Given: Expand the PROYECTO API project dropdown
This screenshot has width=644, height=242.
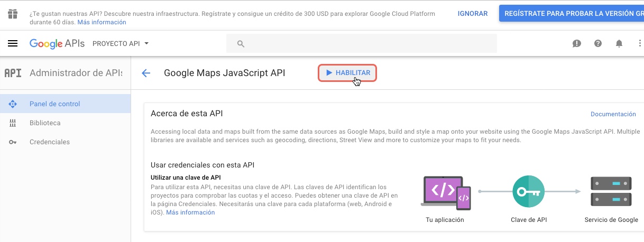Looking at the screenshot, I should tap(121, 43).
